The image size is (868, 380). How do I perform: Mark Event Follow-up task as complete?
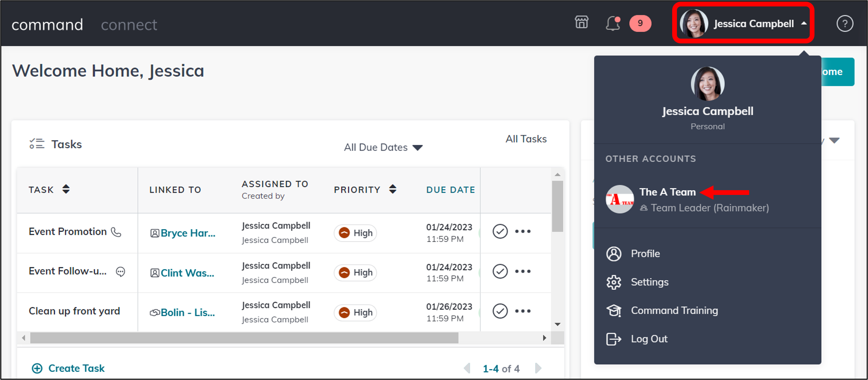[x=500, y=271]
